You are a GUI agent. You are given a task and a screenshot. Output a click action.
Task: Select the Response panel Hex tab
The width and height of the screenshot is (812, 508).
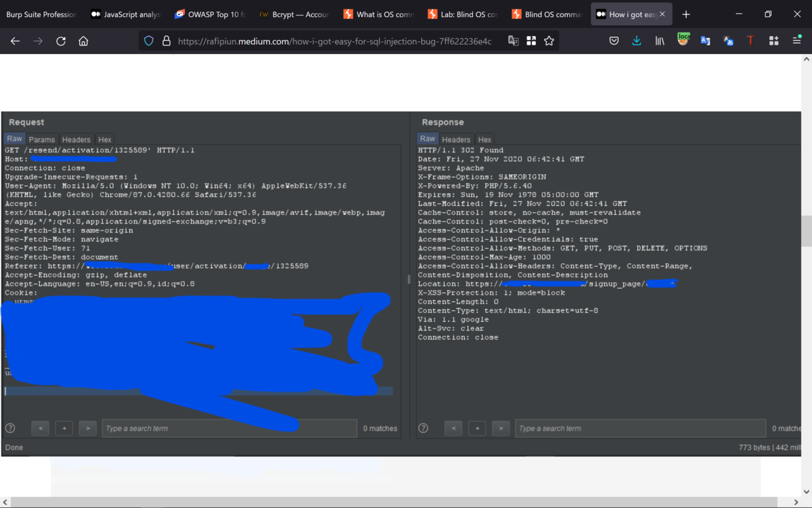coord(484,140)
